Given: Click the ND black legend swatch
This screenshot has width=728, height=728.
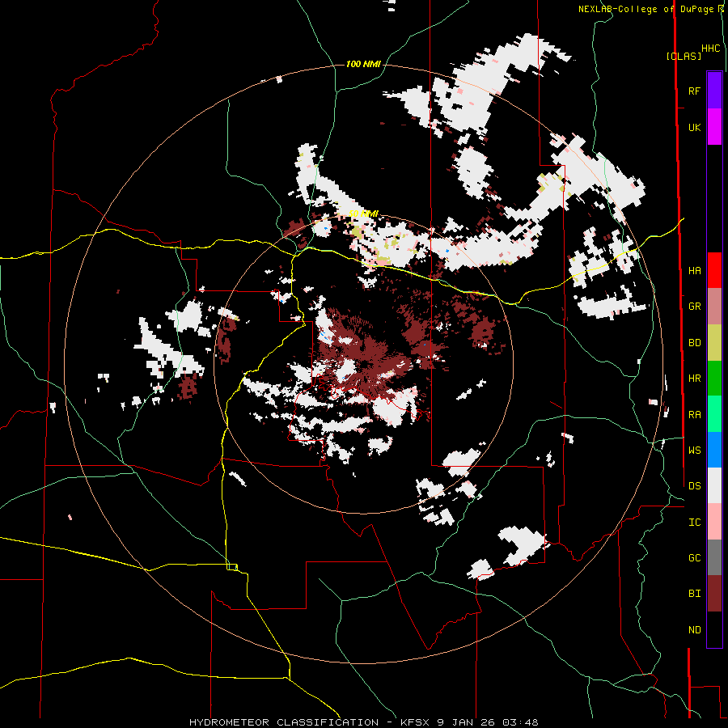Looking at the screenshot, I should click(714, 629).
